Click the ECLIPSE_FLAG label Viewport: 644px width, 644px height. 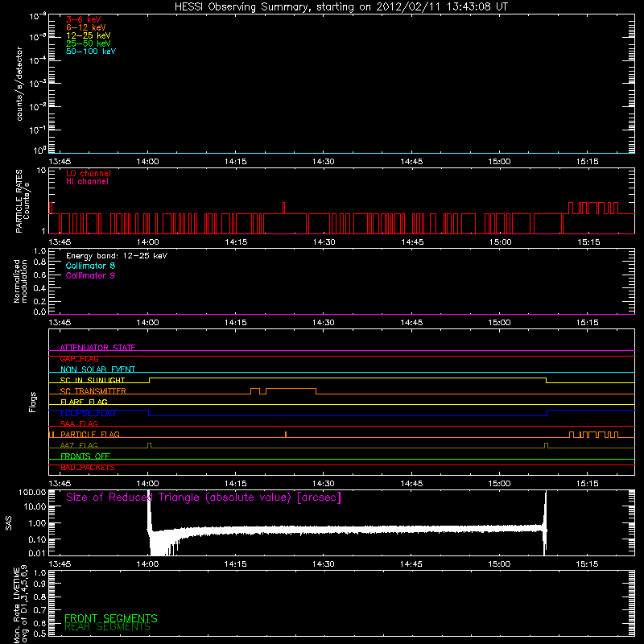pyautogui.click(x=88, y=413)
